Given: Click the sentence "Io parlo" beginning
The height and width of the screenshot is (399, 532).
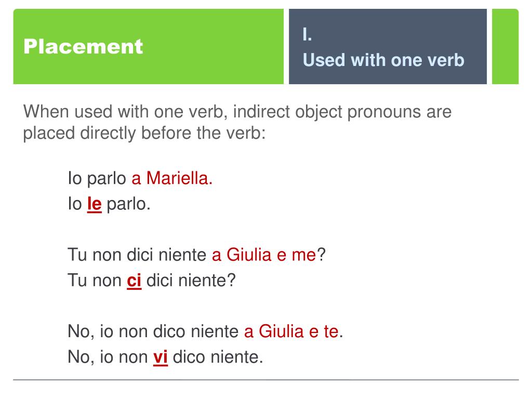Looking at the screenshot, I should coord(97,179).
